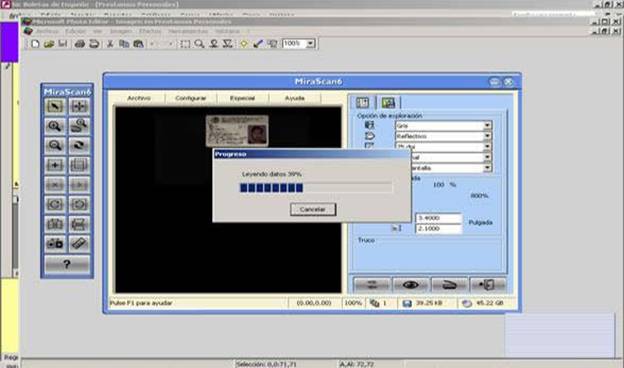
Task: Expand the Reflectivo source dropdown
Action: pyautogui.click(x=487, y=136)
